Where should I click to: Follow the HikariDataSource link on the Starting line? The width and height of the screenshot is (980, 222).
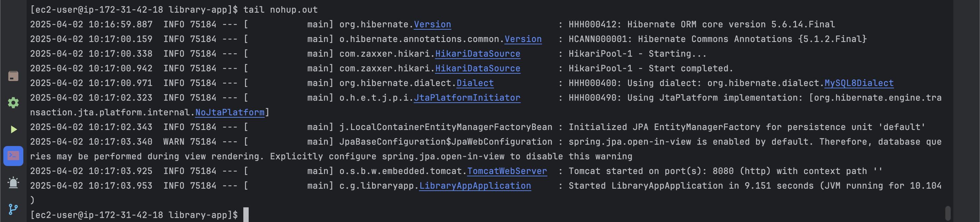pyautogui.click(x=477, y=54)
